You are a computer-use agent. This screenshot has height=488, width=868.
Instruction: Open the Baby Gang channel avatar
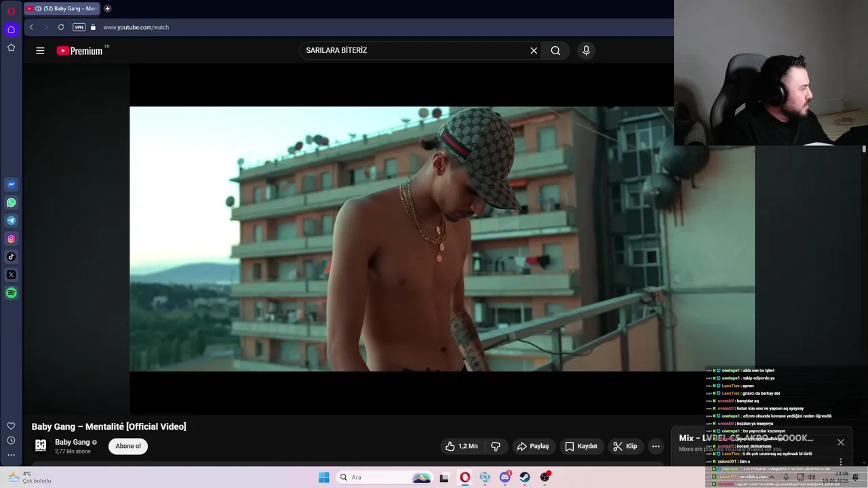click(41, 445)
